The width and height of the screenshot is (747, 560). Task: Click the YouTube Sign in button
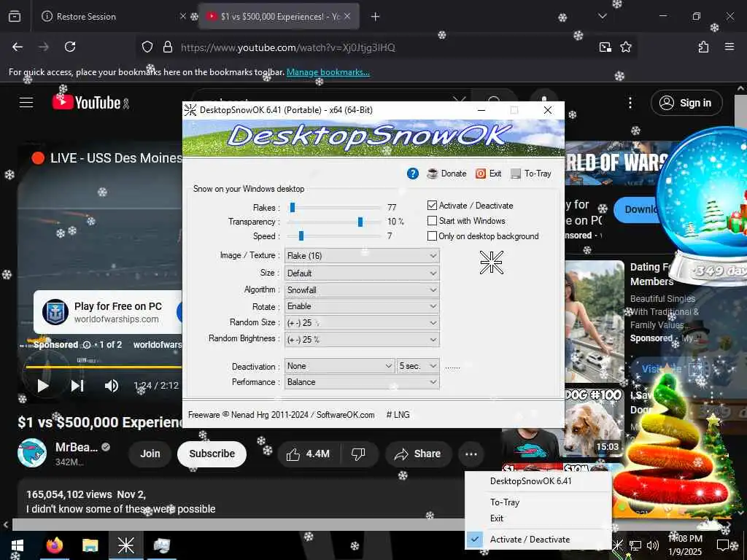[x=686, y=103]
